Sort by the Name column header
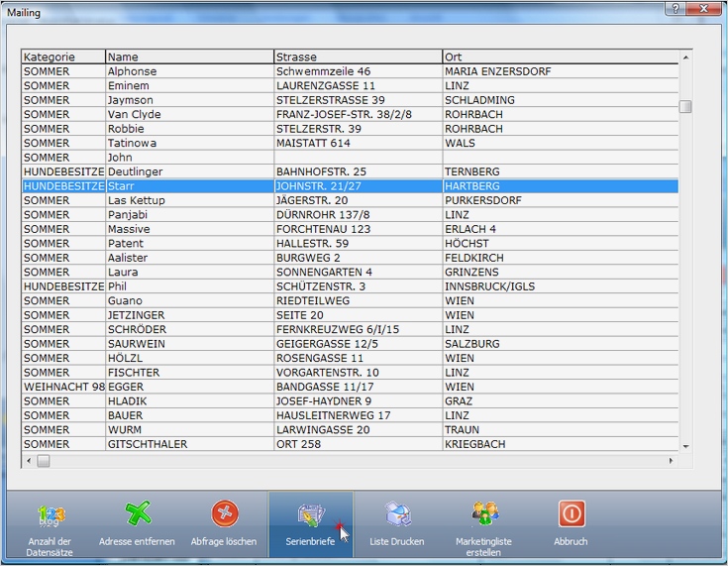728x566 pixels. [190, 57]
